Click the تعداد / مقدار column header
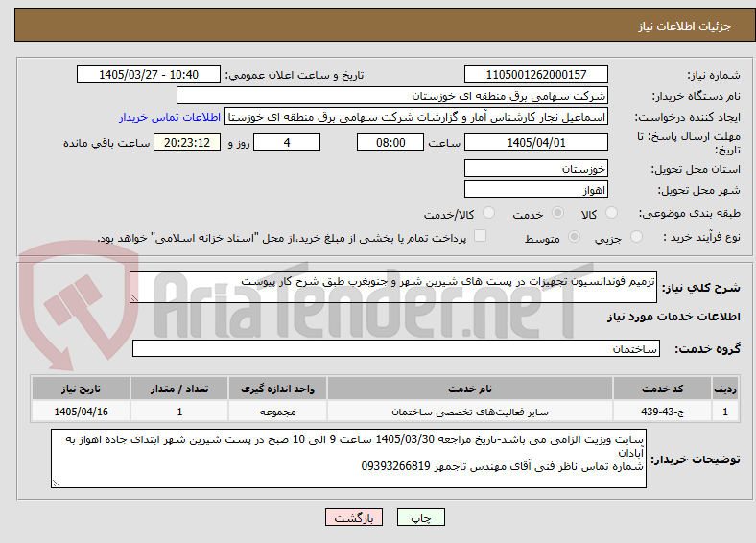 click(179, 389)
